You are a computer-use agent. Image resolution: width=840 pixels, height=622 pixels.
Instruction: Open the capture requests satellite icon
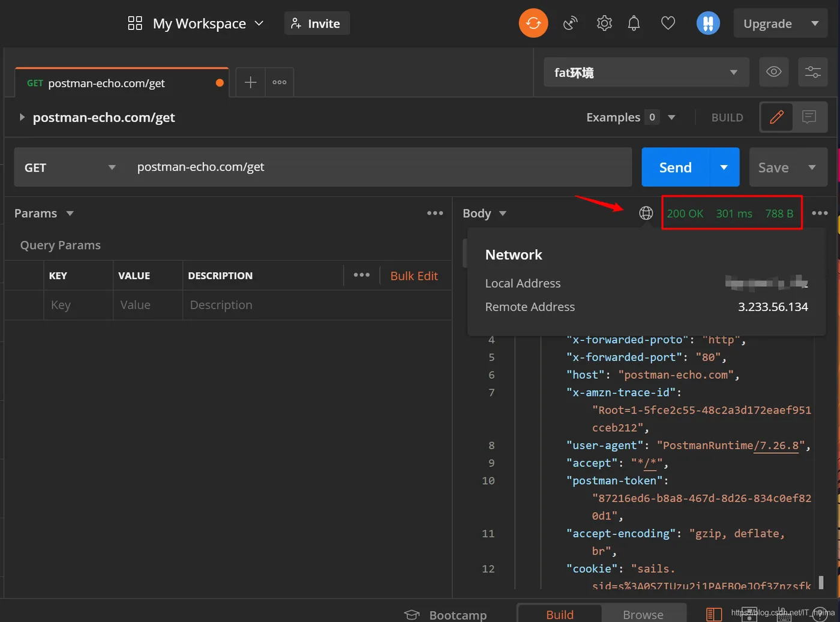570,23
